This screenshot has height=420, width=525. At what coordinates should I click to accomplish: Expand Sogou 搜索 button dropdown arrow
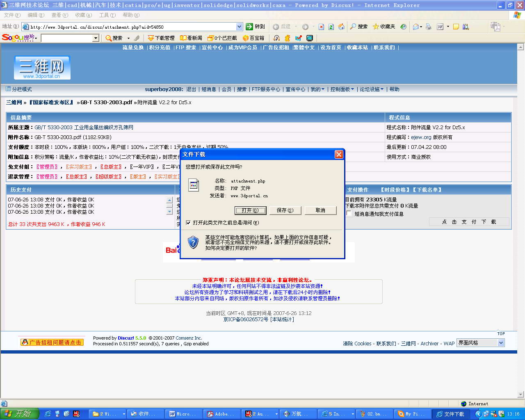point(128,38)
